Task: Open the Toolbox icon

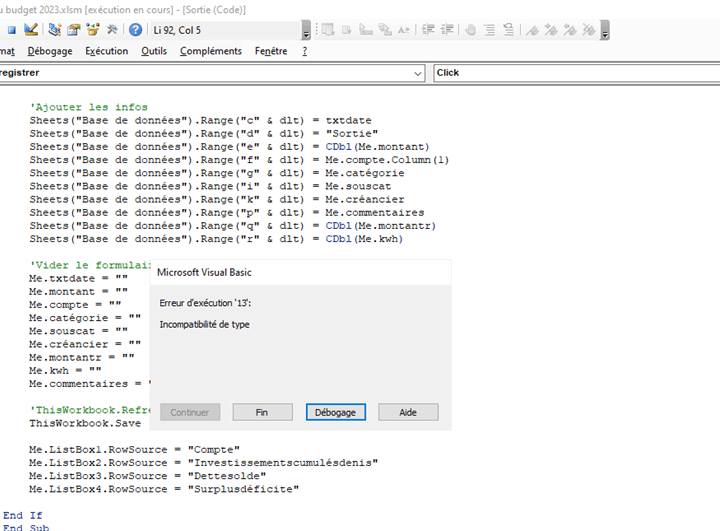Action: (112, 30)
